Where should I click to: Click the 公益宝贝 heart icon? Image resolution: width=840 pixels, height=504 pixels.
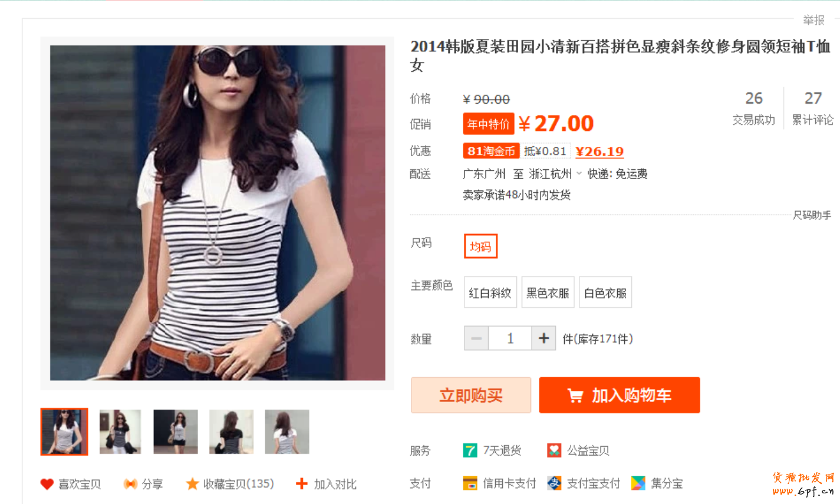554,451
